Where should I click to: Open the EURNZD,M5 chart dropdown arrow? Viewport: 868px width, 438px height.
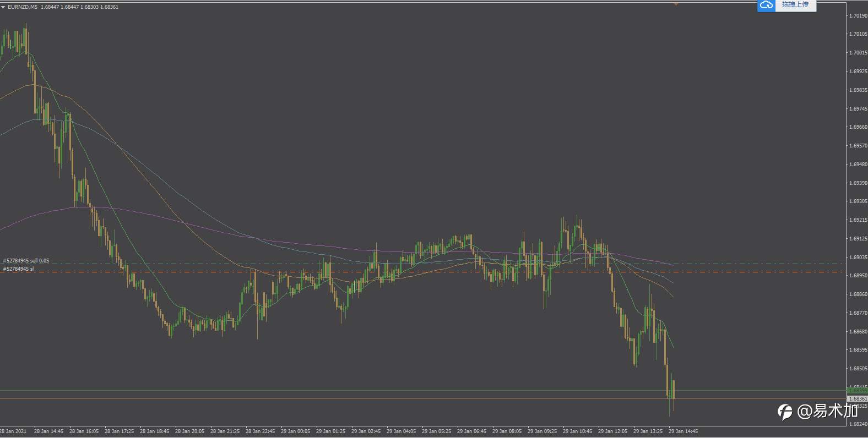tap(3, 7)
